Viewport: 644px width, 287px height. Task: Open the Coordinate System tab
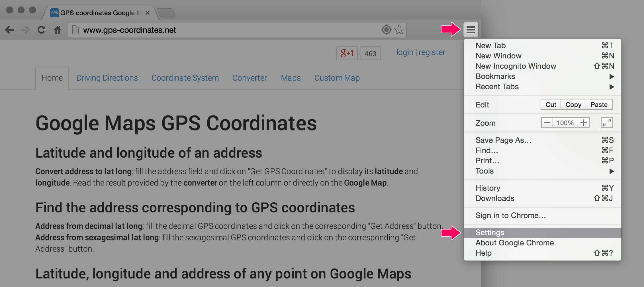pos(185,78)
